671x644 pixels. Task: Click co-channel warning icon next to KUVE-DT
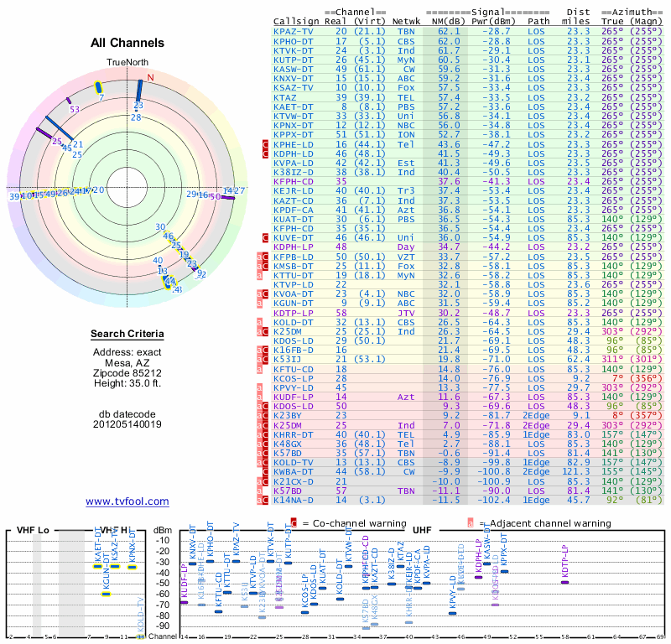tap(265, 237)
